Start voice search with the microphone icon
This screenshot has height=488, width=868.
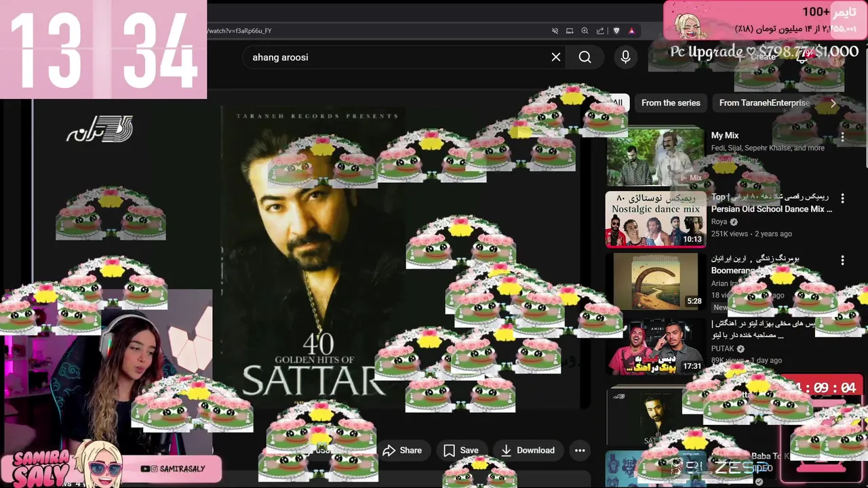pyautogui.click(x=625, y=58)
